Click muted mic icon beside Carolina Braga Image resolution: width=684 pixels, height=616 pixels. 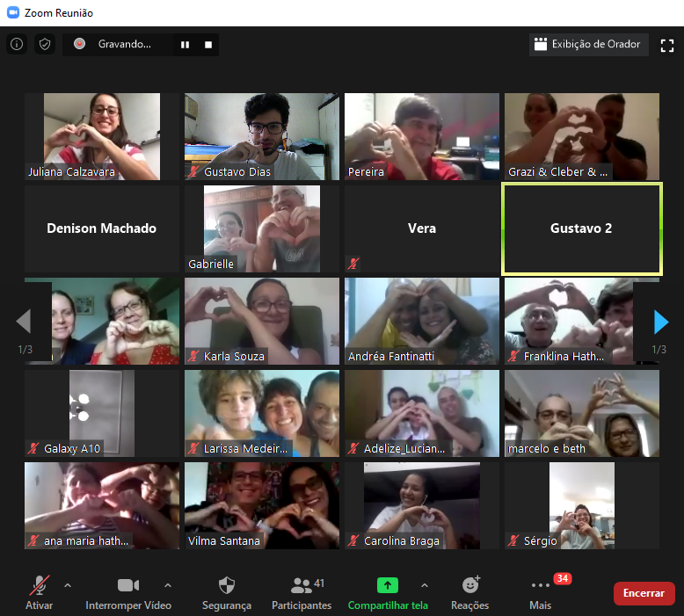(353, 540)
